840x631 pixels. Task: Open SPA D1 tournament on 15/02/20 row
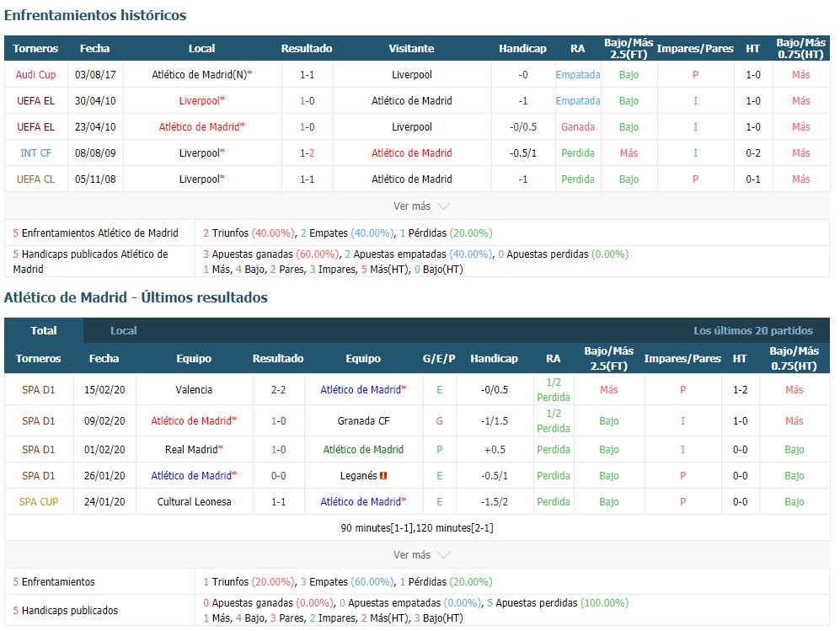pyautogui.click(x=39, y=390)
